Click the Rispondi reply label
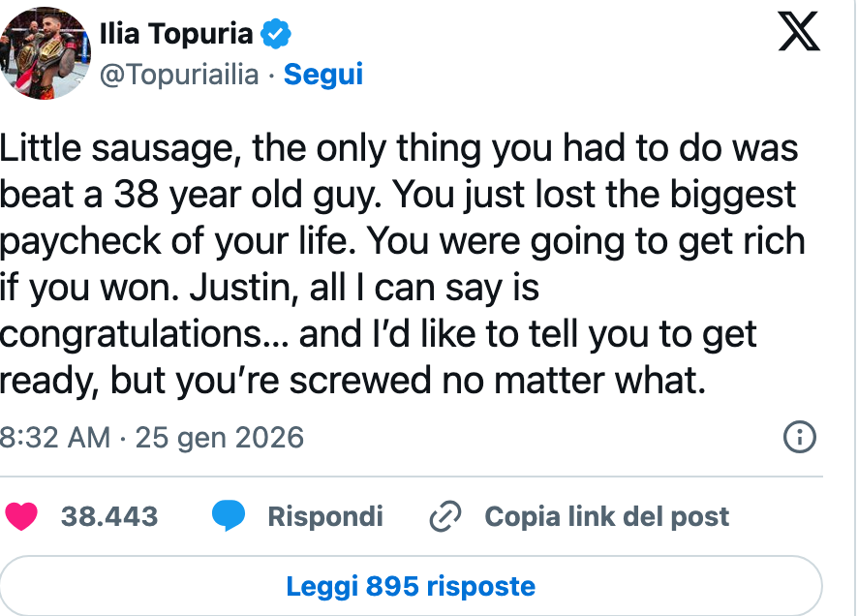This screenshot has height=616, width=858. pyautogui.click(x=325, y=516)
